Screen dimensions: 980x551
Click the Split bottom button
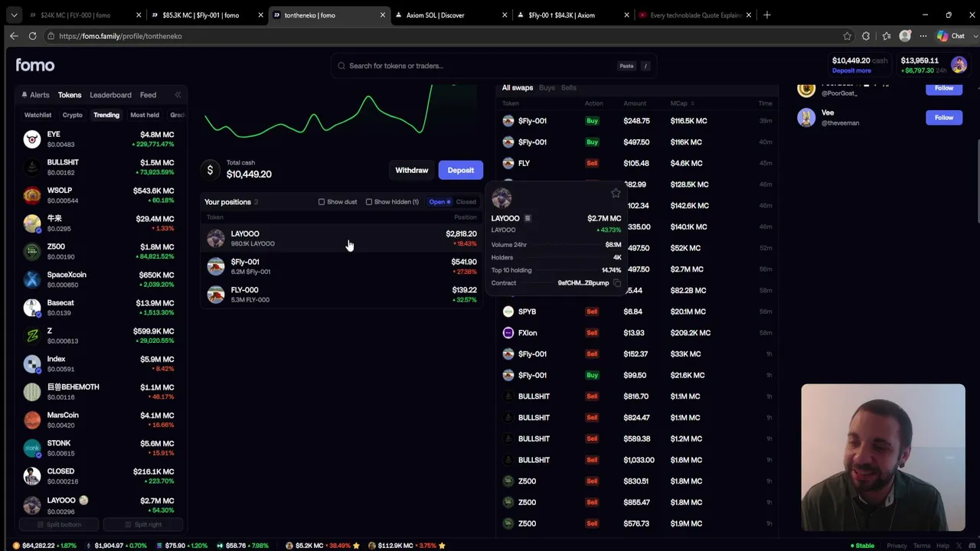click(x=60, y=524)
